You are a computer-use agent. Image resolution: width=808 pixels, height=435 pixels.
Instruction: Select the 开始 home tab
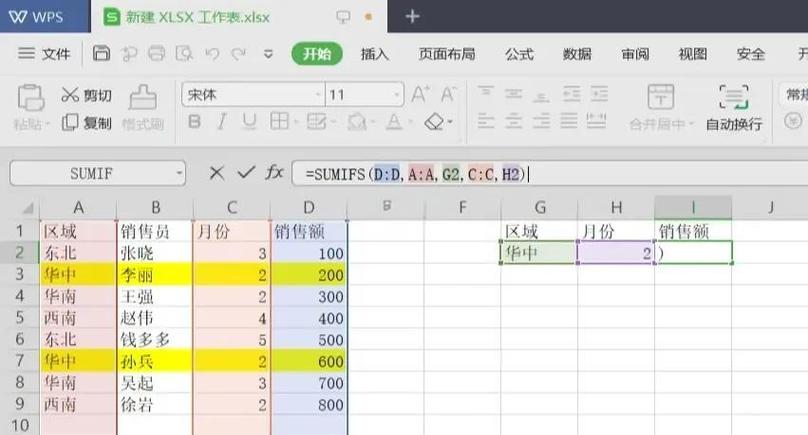(317, 54)
